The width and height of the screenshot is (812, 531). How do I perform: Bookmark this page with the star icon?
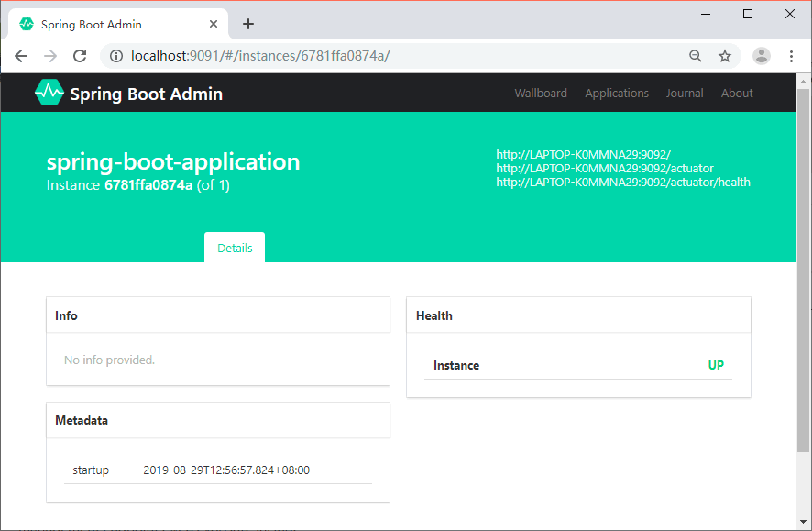[x=725, y=56]
